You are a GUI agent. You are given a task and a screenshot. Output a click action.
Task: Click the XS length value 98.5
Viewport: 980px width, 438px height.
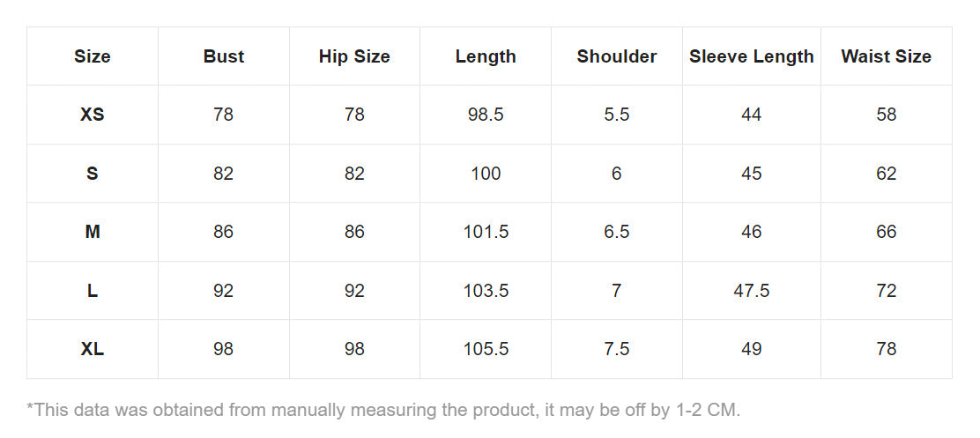486,115
